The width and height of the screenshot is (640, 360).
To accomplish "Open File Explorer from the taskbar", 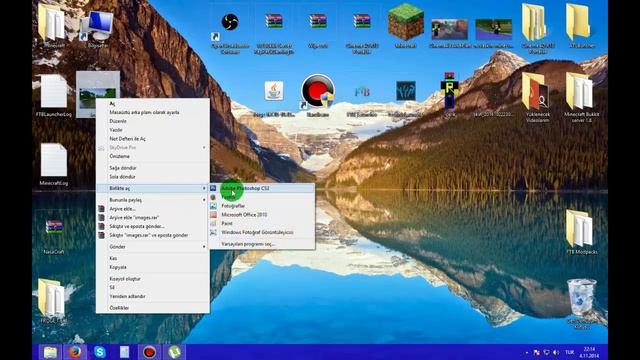I will tap(50, 352).
